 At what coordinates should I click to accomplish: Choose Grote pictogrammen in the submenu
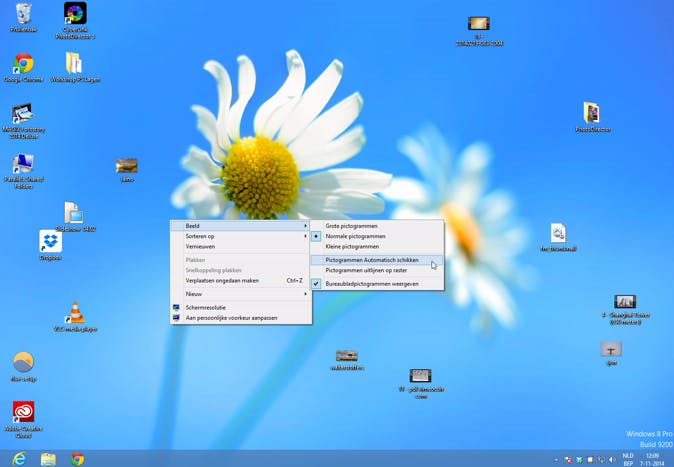pyautogui.click(x=377, y=226)
